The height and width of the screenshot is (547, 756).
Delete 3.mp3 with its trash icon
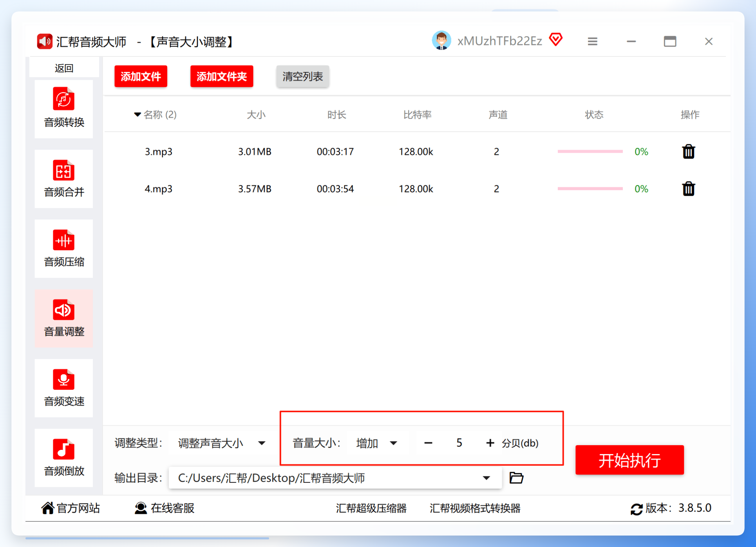(688, 152)
